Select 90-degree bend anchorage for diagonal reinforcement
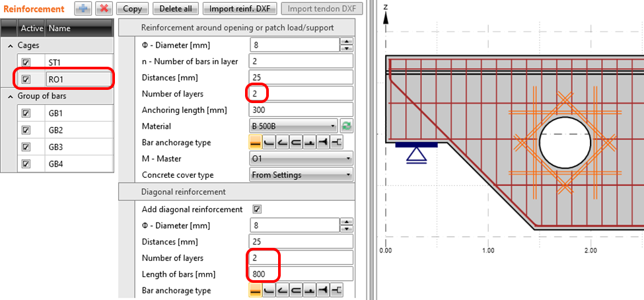644x300 pixels. (x=269, y=291)
